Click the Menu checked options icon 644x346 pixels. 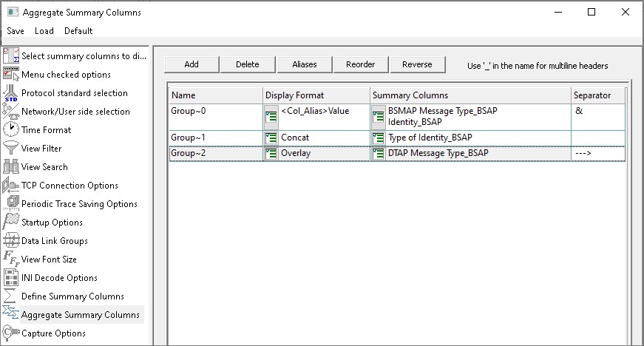11,74
